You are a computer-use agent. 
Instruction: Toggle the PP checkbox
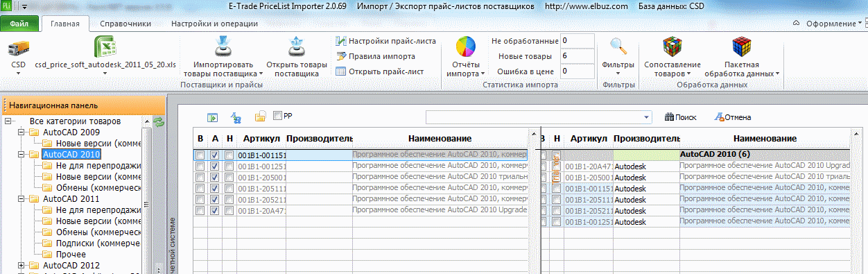point(277,116)
